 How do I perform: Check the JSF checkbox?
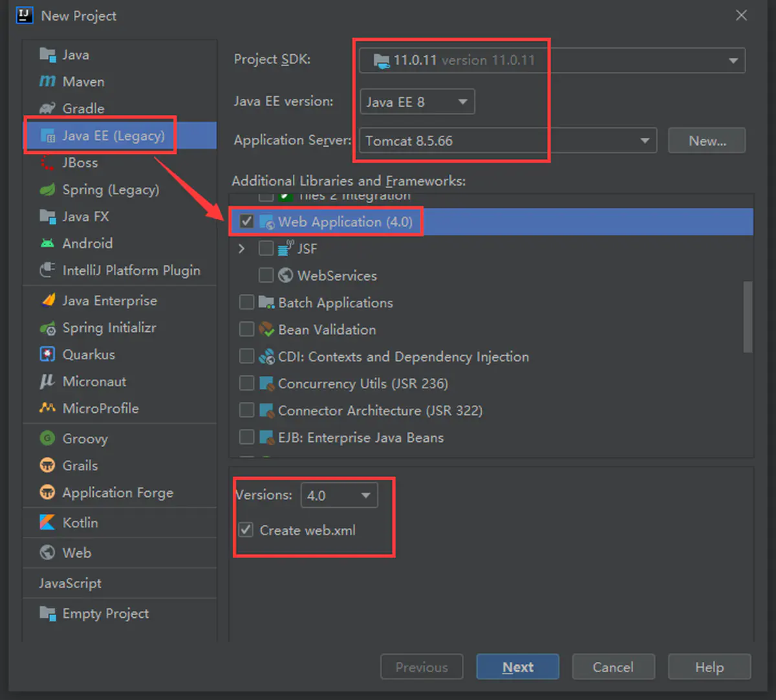(266, 248)
